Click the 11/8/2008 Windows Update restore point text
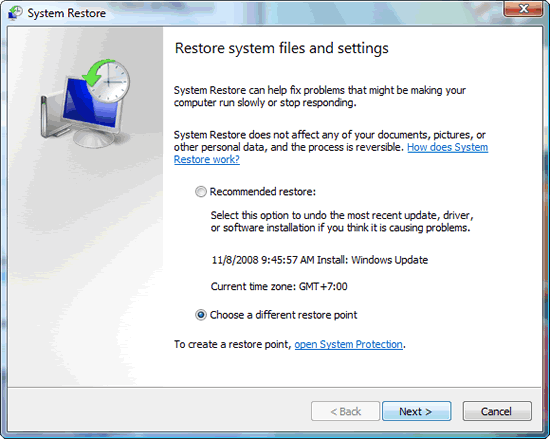Image resolution: width=550 pixels, height=439 pixels. pos(320,260)
